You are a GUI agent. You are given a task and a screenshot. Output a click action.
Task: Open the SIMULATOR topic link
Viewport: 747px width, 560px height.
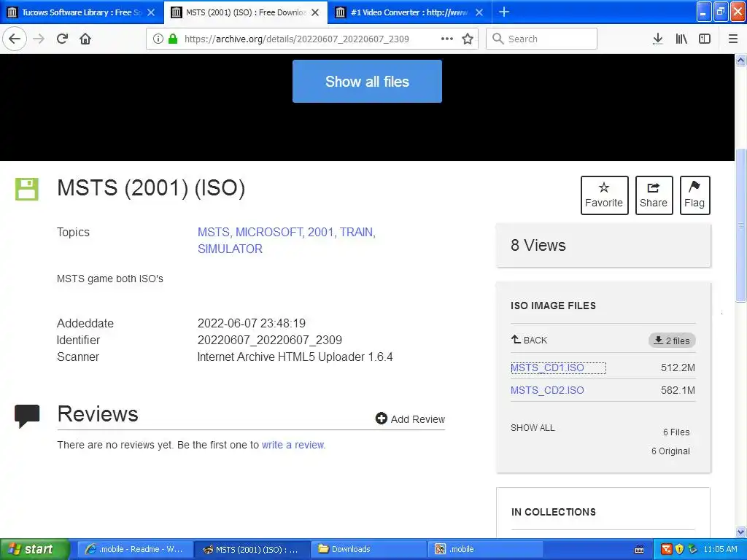point(230,249)
